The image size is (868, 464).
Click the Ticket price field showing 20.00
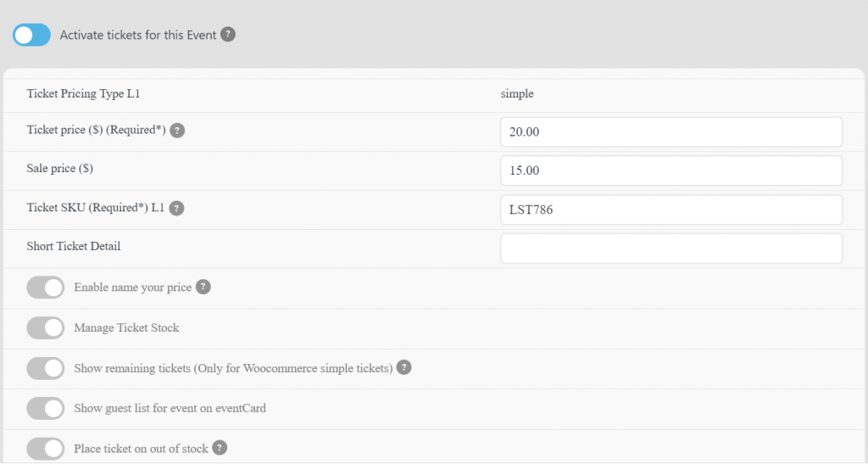671,131
